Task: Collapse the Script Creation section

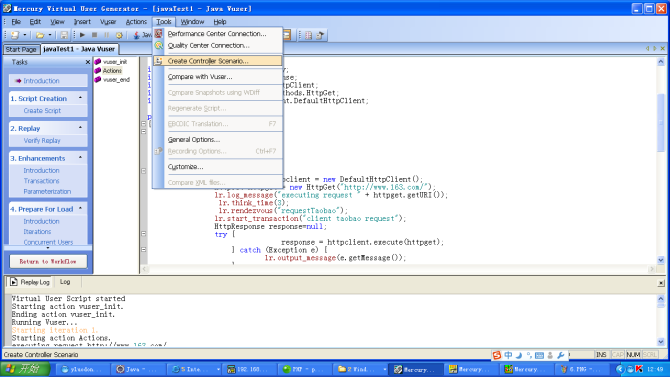Action: (80, 98)
